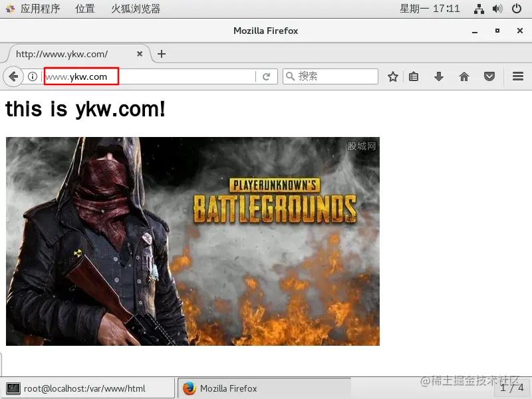Go to the home page icon

pos(464,76)
